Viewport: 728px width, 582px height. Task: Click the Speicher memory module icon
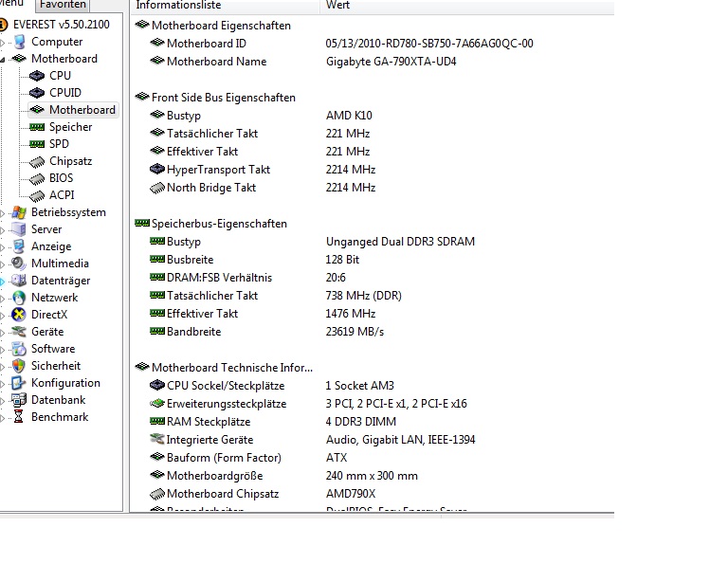tap(37, 127)
